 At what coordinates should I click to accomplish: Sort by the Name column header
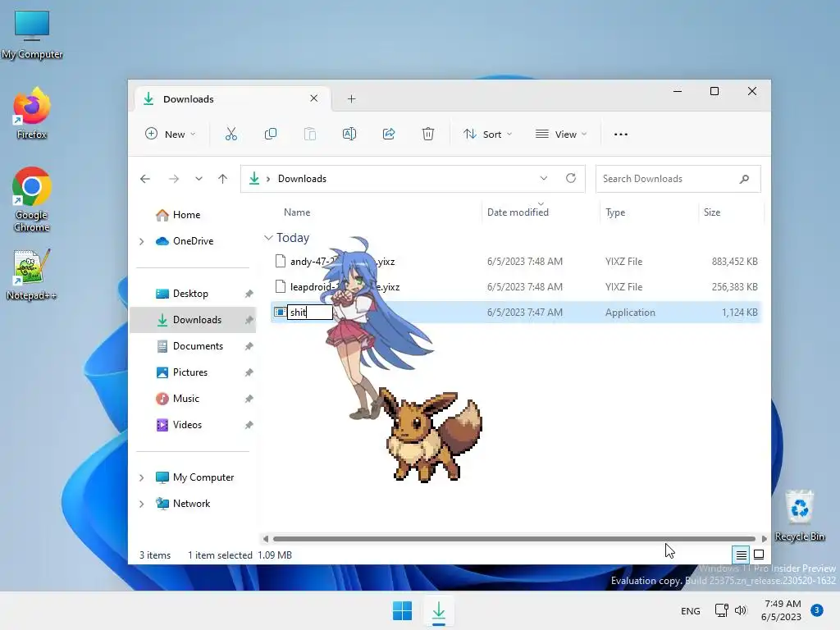point(297,212)
